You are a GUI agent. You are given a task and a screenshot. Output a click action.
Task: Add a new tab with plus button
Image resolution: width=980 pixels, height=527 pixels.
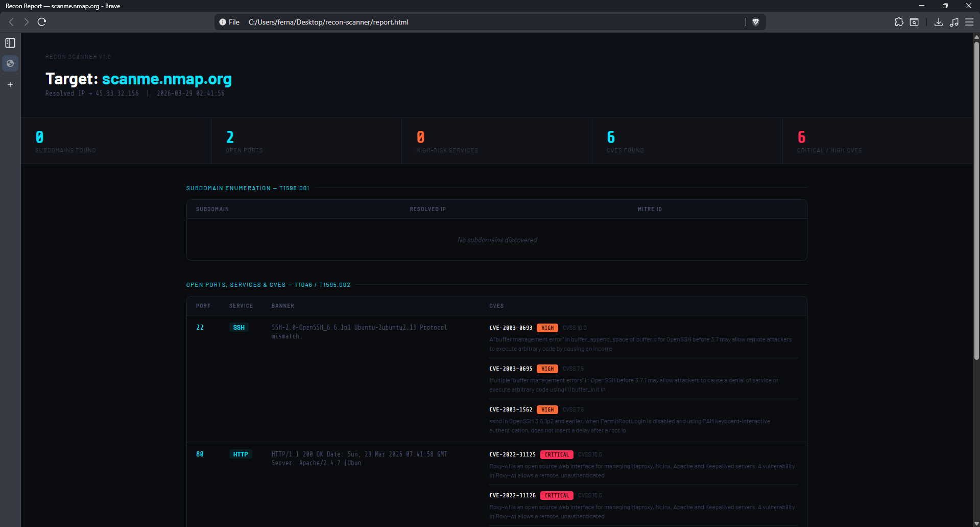pyautogui.click(x=10, y=84)
